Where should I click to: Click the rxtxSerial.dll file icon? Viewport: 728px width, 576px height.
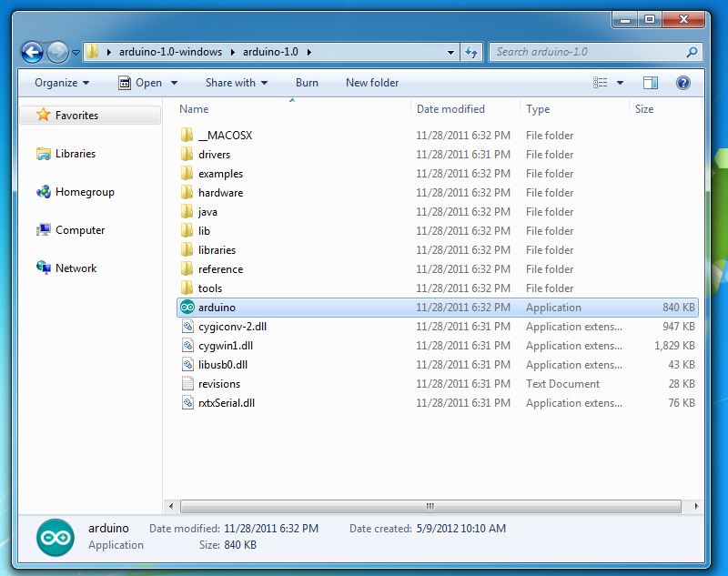[x=187, y=403]
